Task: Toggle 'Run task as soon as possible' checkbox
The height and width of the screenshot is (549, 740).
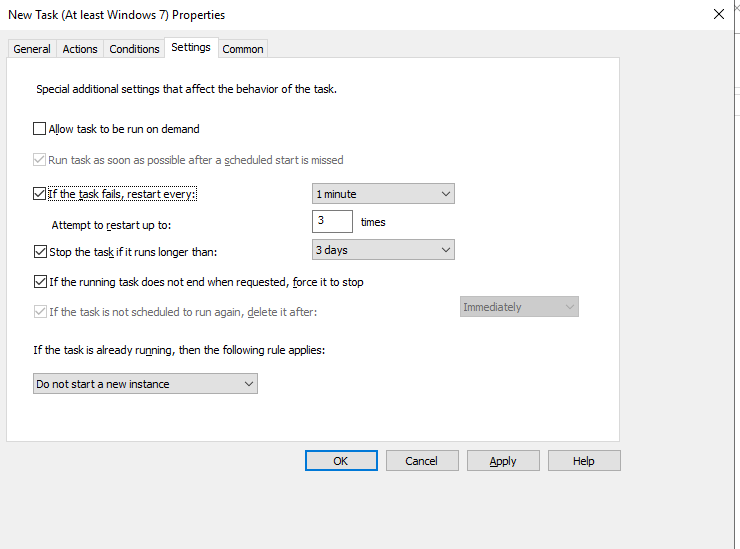Action: tap(40, 160)
